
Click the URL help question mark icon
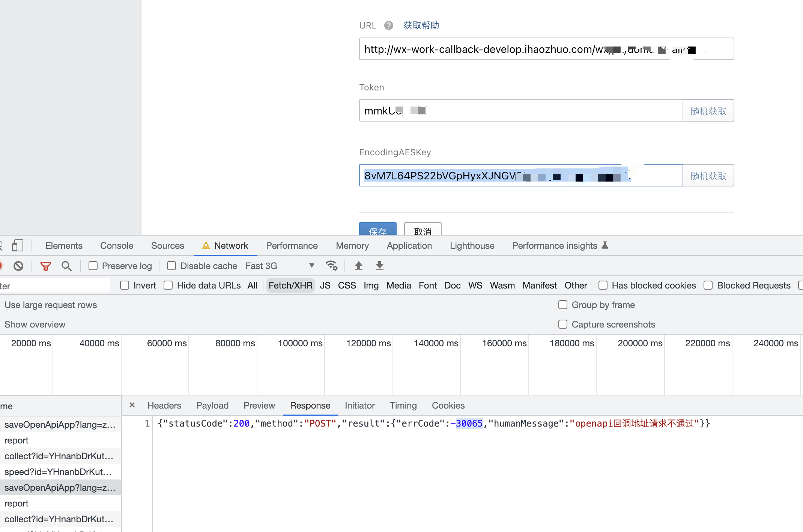(389, 26)
